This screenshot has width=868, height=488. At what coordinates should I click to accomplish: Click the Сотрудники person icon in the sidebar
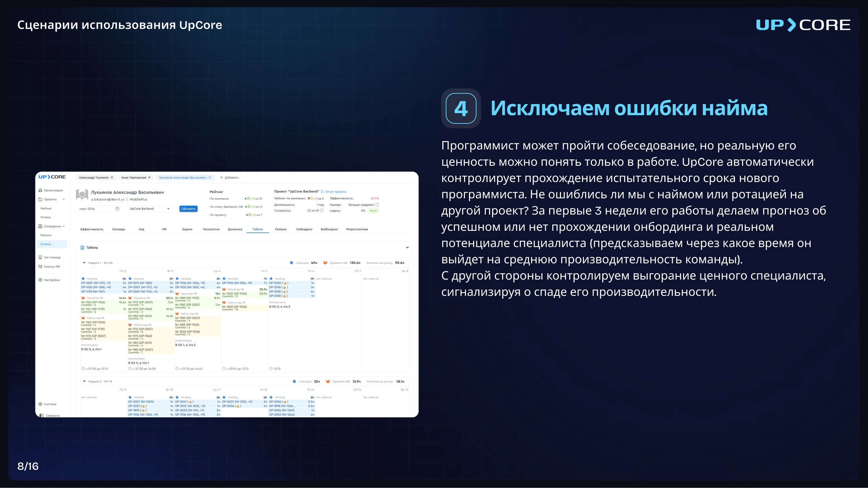40,226
